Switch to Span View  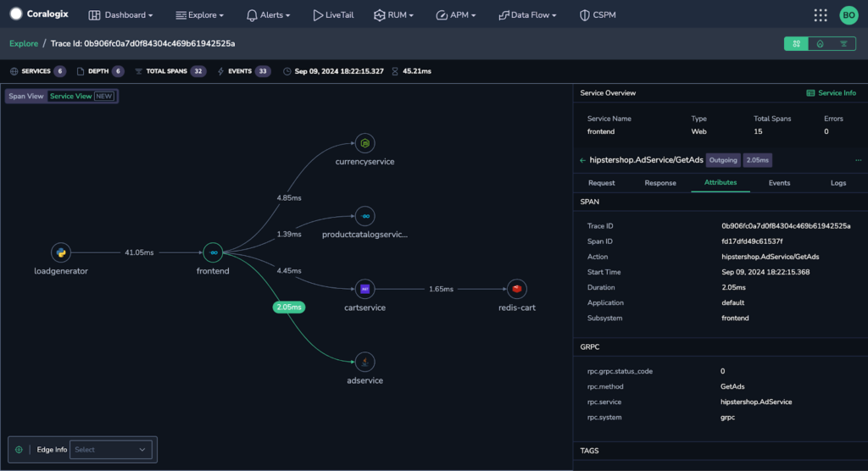pyautogui.click(x=26, y=97)
